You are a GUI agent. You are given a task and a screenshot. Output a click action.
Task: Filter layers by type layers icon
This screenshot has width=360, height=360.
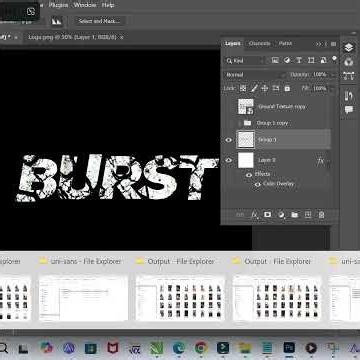pyautogui.click(x=299, y=60)
